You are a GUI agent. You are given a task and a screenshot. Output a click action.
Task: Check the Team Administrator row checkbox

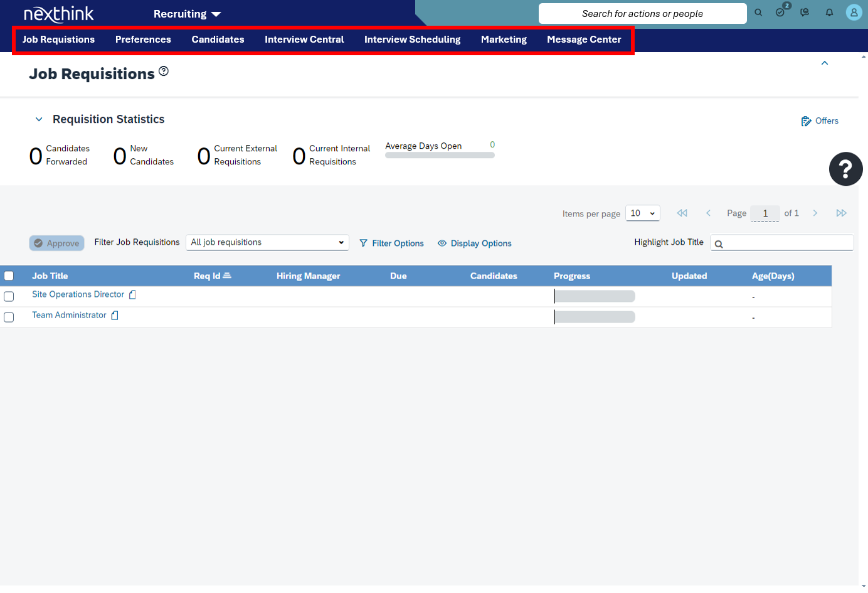tap(9, 317)
